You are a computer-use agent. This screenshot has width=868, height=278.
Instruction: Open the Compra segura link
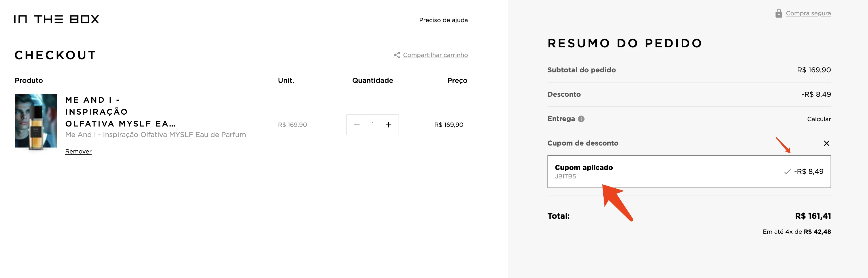click(x=808, y=13)
